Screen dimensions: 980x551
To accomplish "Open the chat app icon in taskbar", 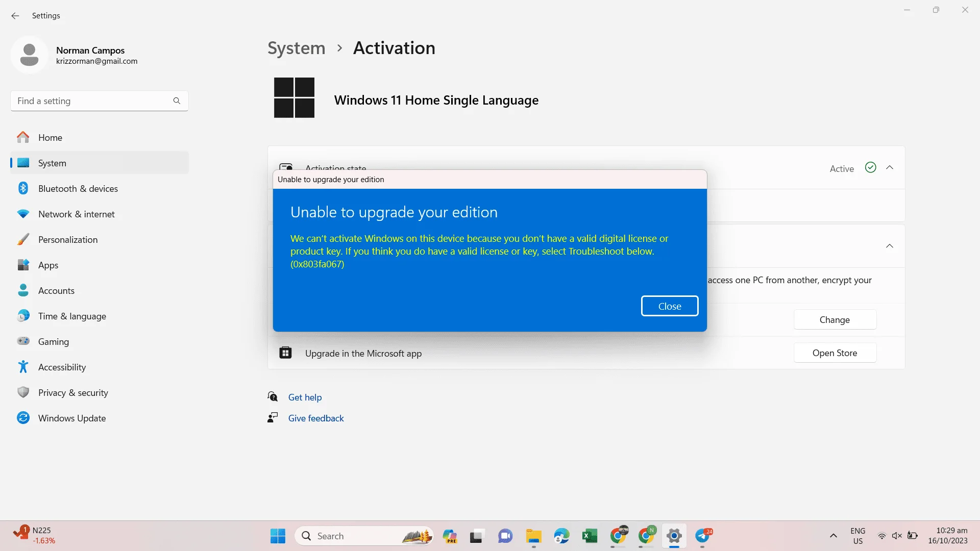I will point(505,536).
